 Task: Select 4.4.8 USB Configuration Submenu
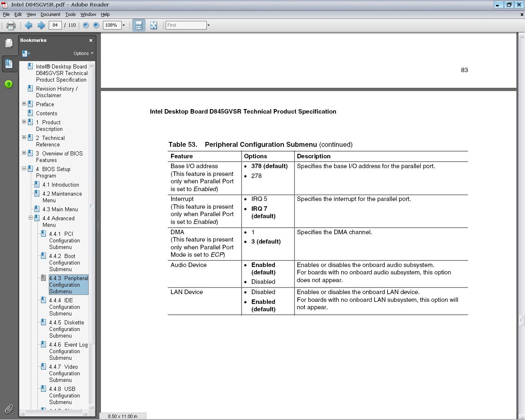[64, 395]
